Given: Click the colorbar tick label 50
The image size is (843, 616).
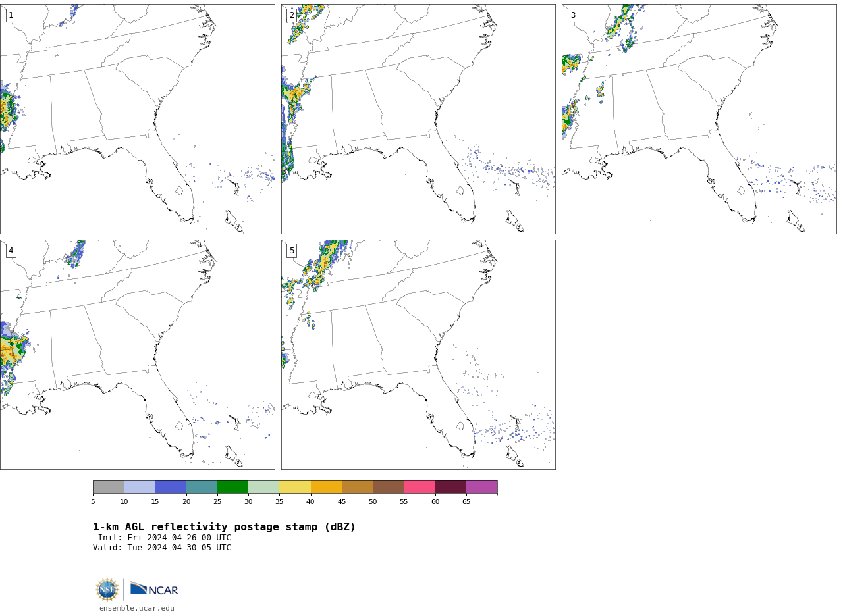Looking at the screenshot, I should pos(373,502).
